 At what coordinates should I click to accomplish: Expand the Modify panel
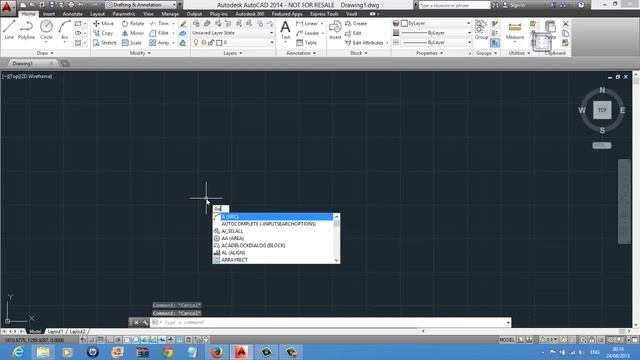click(140, 53)
